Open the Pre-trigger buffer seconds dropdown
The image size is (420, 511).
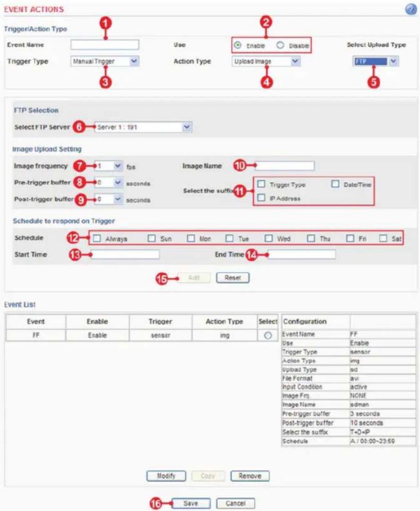point(109,183)
